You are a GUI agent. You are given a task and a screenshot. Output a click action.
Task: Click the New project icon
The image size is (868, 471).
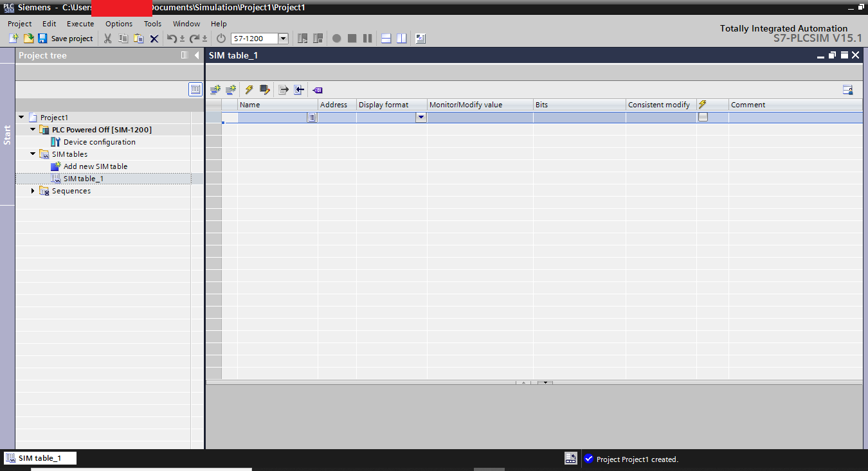tap(14, 39)
